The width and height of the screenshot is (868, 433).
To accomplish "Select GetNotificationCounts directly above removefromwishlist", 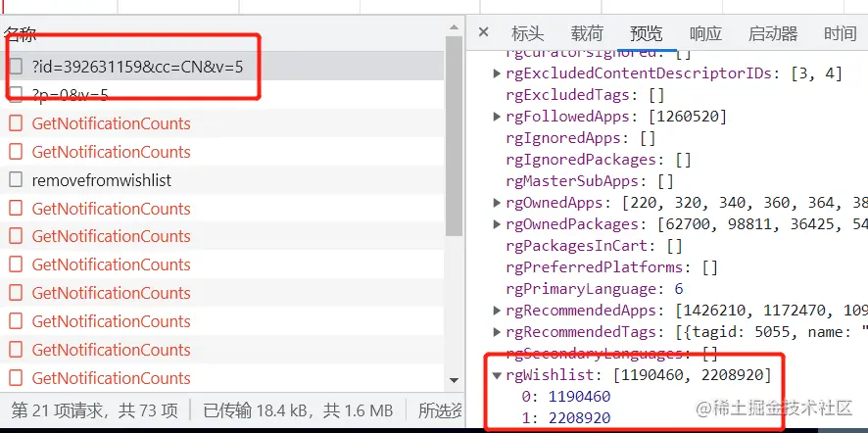I will 222,152.
